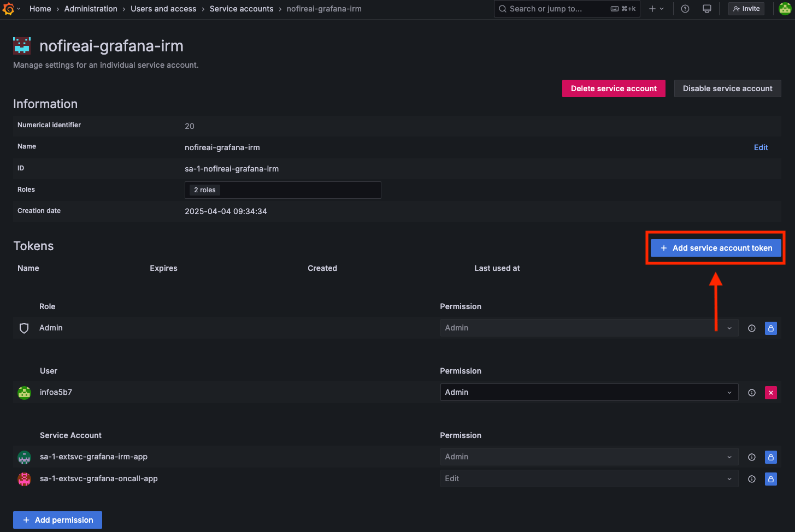
Task: Go to Service accounts breadcrumb
Action: tap(242, 9)
